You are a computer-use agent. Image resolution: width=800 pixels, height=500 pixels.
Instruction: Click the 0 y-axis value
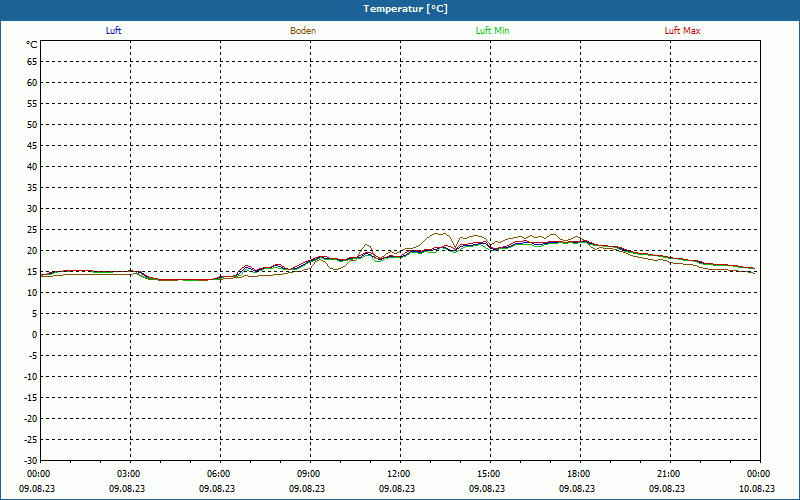[35, 335]
